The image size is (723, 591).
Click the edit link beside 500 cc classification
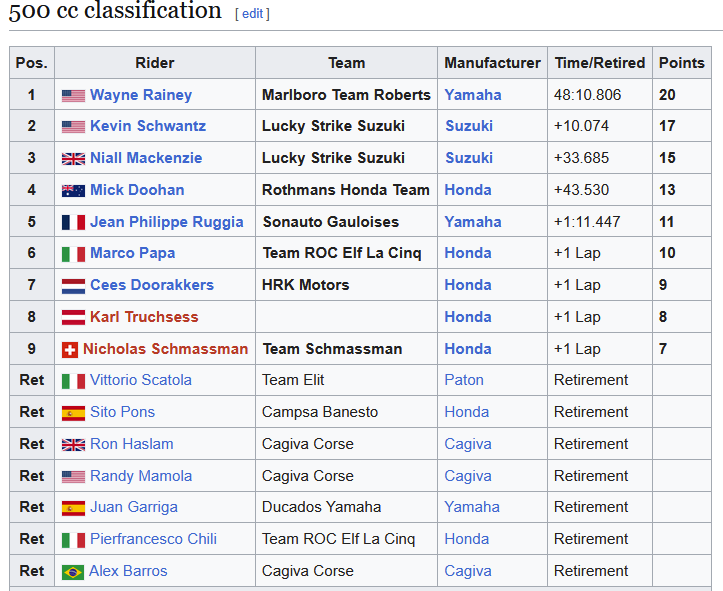pyautogui.click(x=252, y=14)
